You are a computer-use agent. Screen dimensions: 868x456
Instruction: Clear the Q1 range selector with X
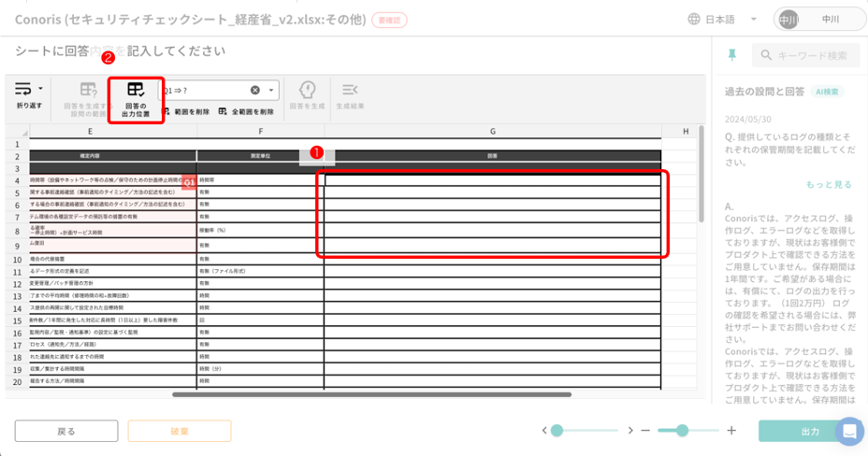pos(254,91)
